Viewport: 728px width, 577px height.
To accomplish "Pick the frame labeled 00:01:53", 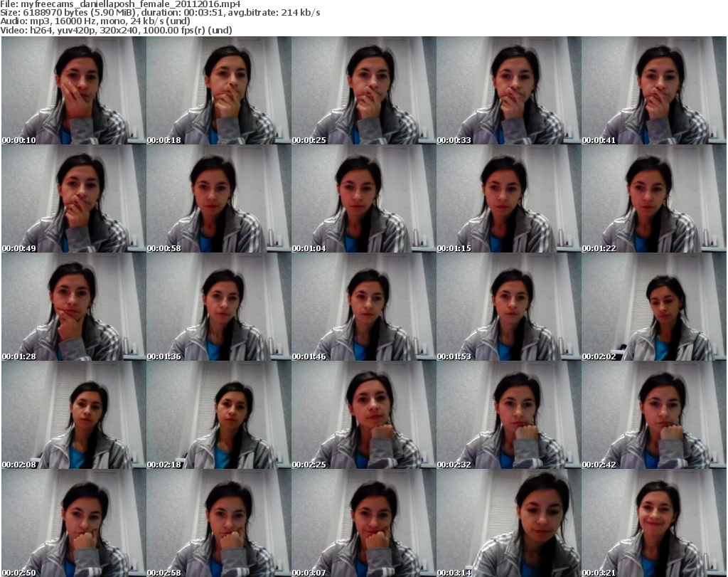I will (509, 307).
